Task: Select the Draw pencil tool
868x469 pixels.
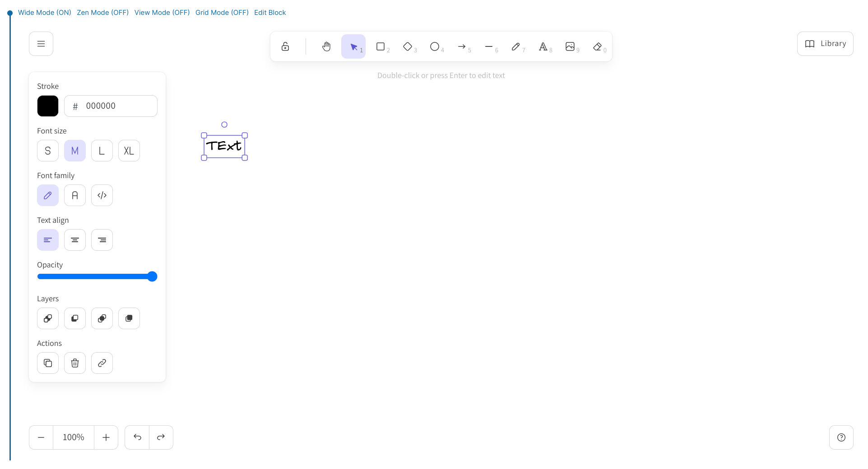Action: click(516, 46)
